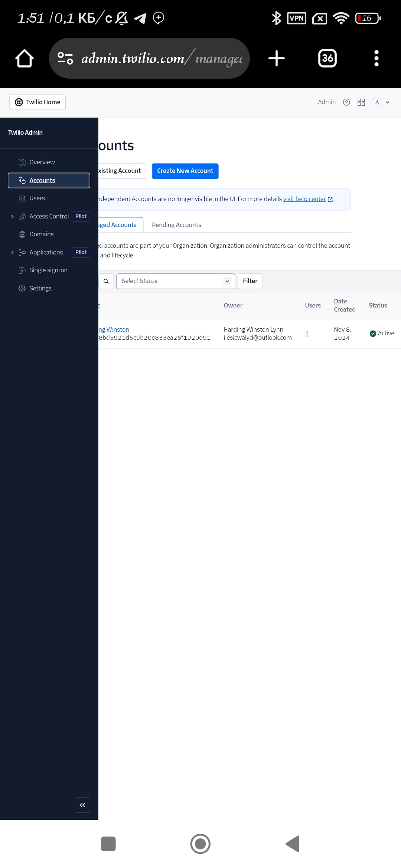Show the 36 open browser tabs
Image resolution: width=401 pixels, height=868 pixels.
click(x=327, y=58)
